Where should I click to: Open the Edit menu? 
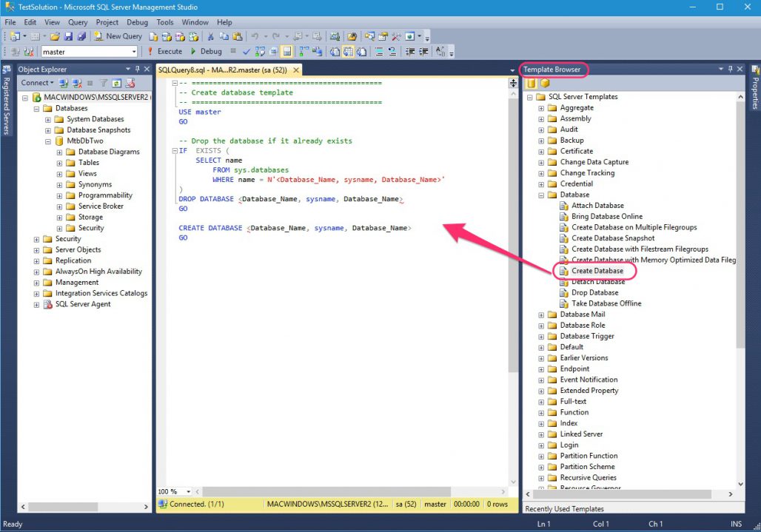(30, 22)
